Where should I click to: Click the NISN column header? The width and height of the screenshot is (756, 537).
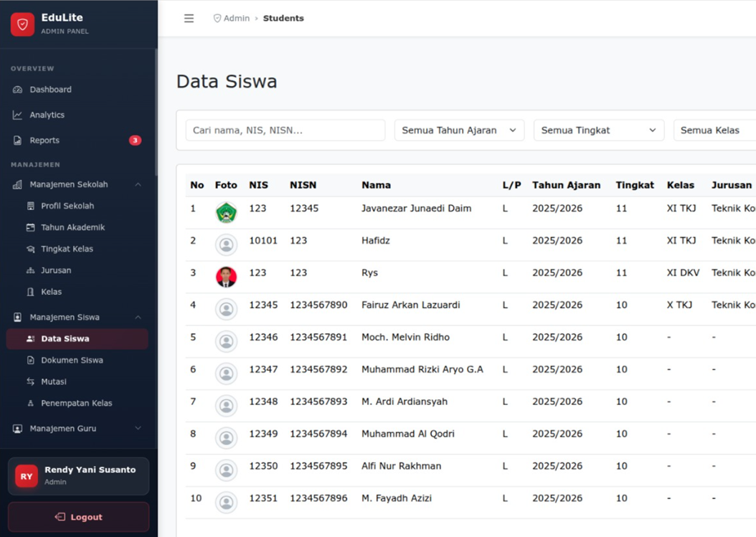[x=303, y=185]
